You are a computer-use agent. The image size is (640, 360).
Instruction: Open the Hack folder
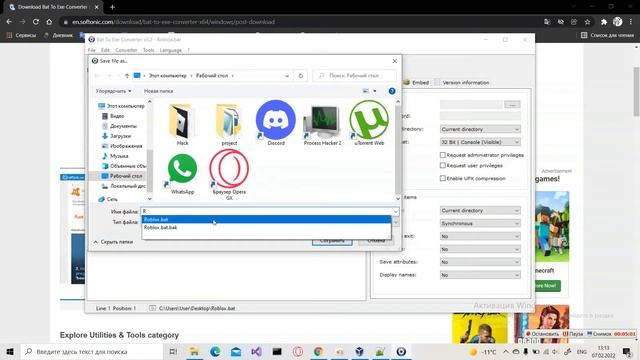click(182, 124)
